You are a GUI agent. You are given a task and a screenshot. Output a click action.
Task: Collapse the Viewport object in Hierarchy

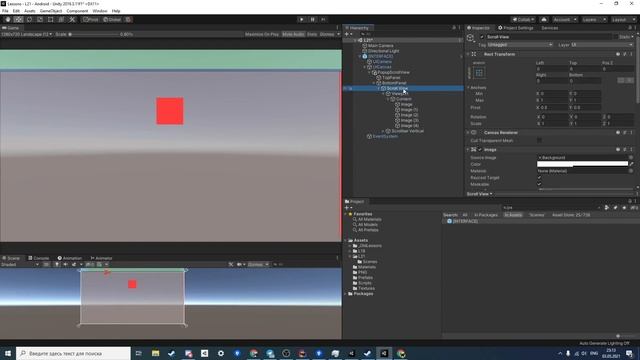(383, 94)
